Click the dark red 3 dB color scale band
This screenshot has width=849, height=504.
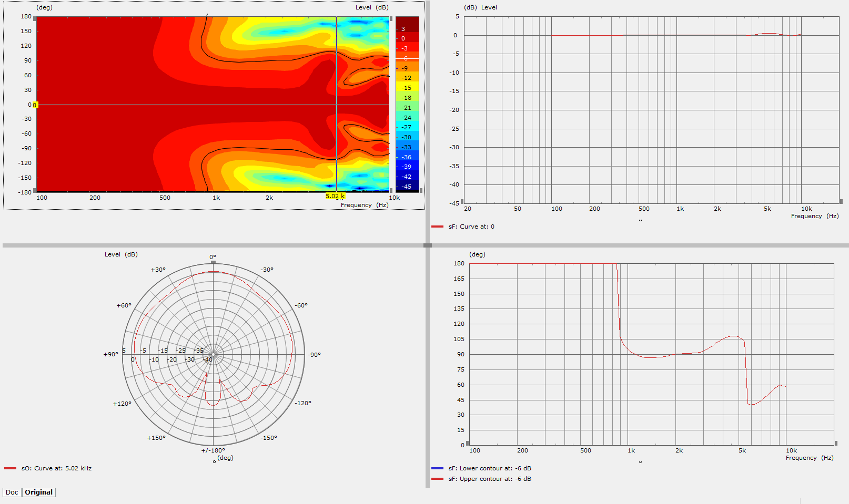click(x=407, y=24)
